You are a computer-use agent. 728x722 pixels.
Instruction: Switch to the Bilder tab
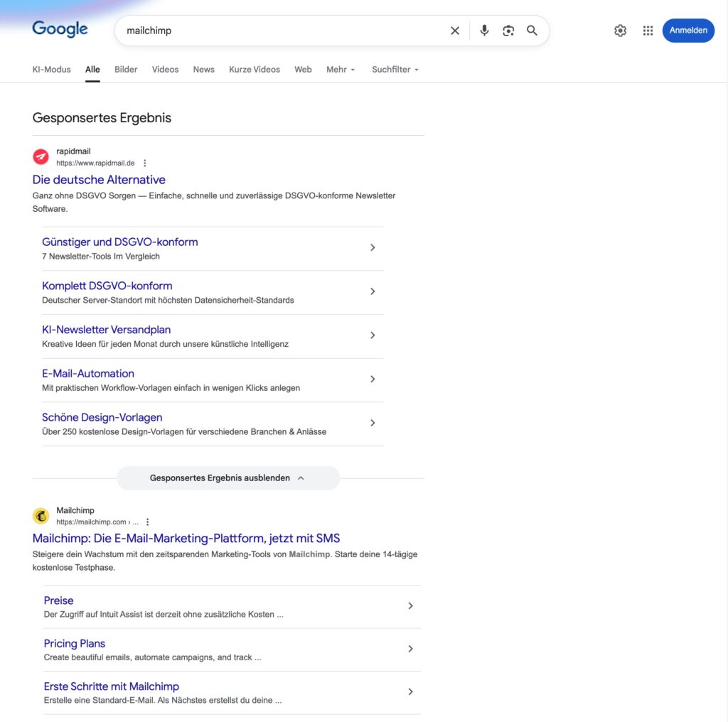[126, 70]
